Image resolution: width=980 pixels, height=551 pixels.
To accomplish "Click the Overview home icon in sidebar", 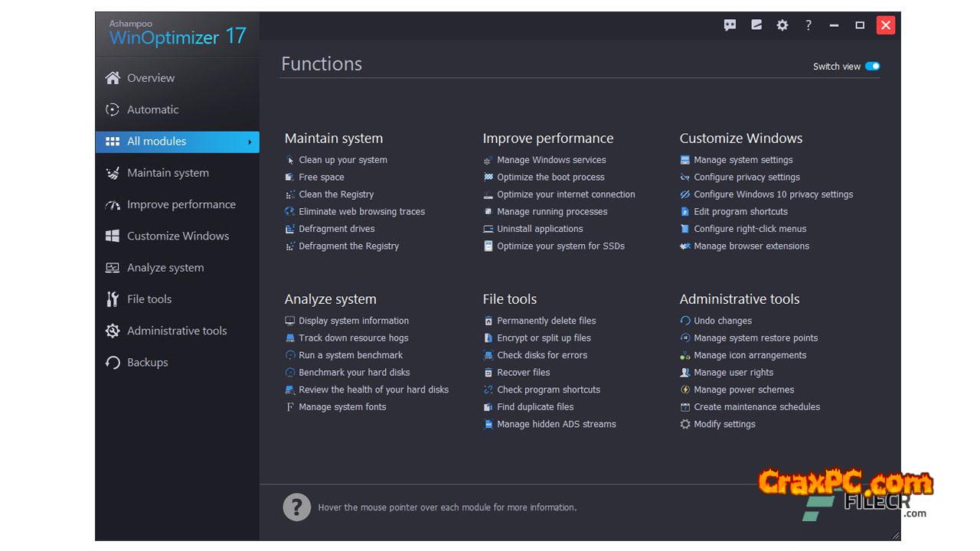I will pyautogui.click(x=113, y=78).
